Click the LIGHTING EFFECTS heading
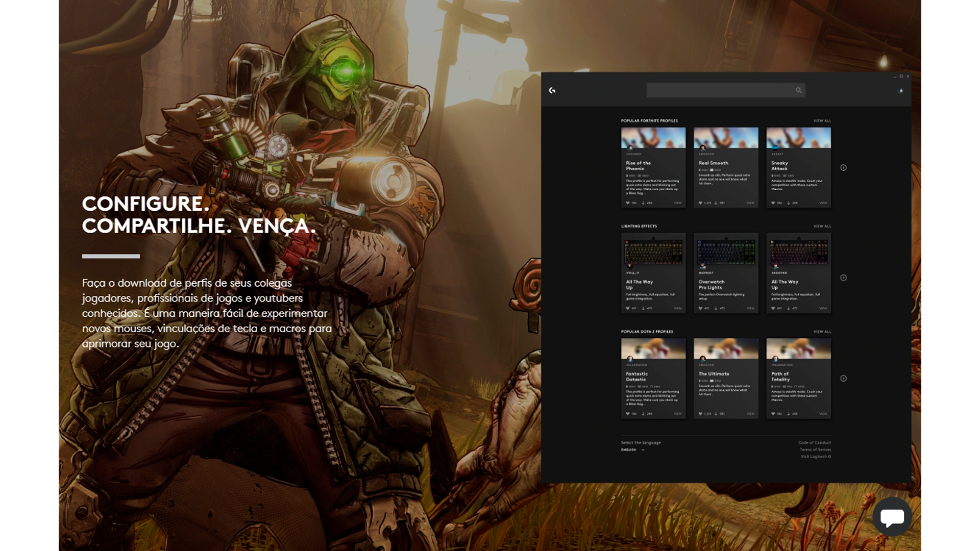 coord(639,226)
